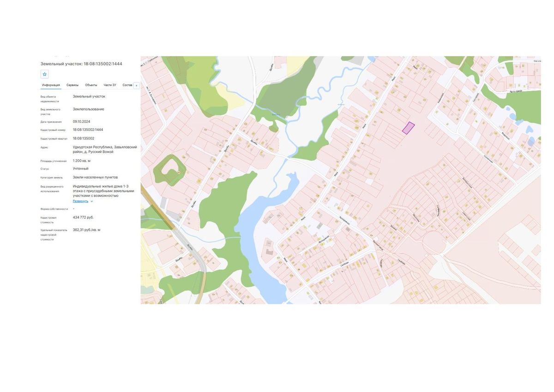This screenshot has height=392, width=554.
Task: Click the chevron arrow beside Развернуть
Action: click(92, 201)
